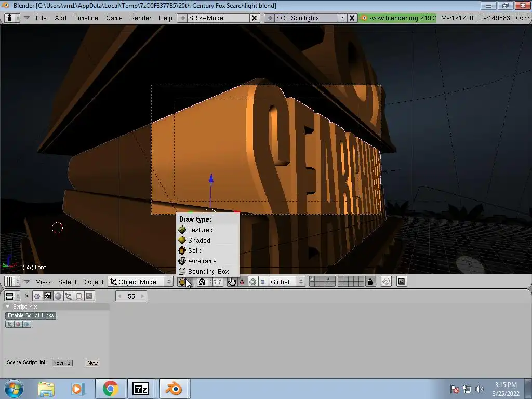Enable the translate manipulator triangle icon
532x399 pixels.
click(x=242, y=282)
